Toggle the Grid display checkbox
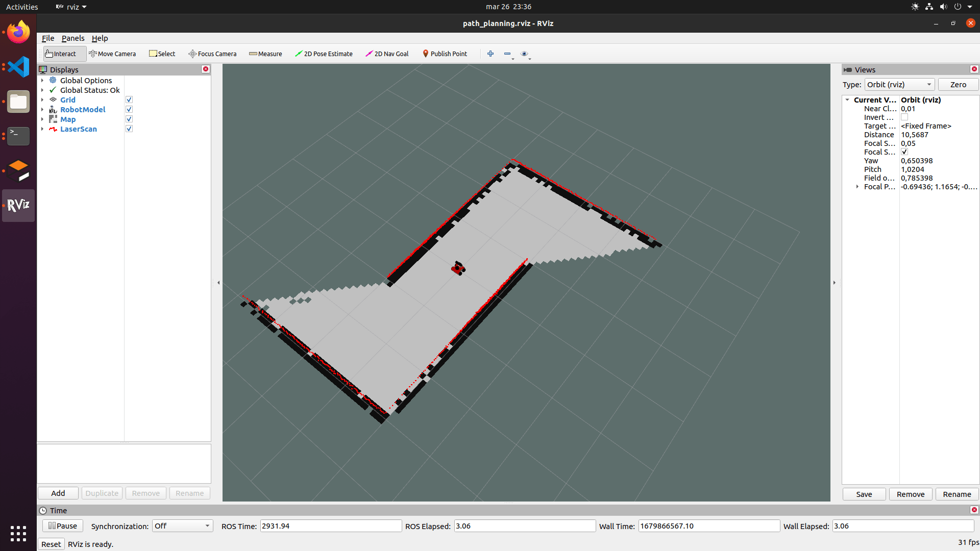The image size is (980, 551). tap(129, 100)
